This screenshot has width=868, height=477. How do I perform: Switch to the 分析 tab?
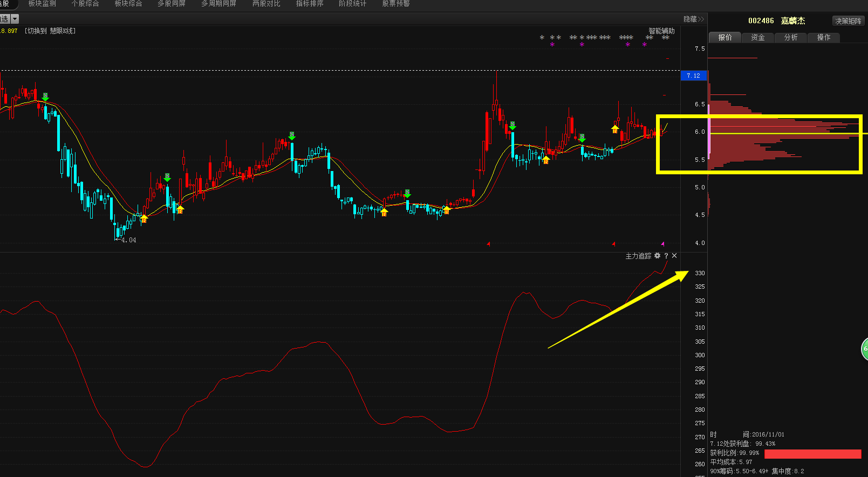click(x=790, y=37)
